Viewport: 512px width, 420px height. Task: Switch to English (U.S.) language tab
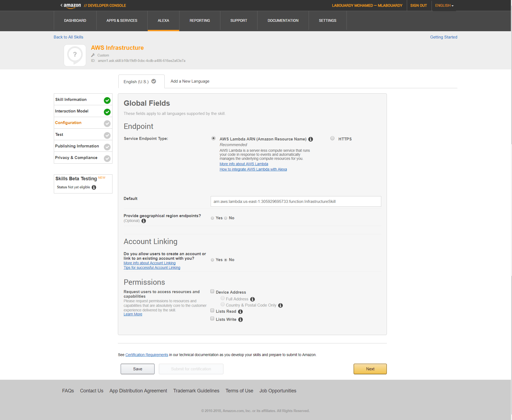point(142,82)
